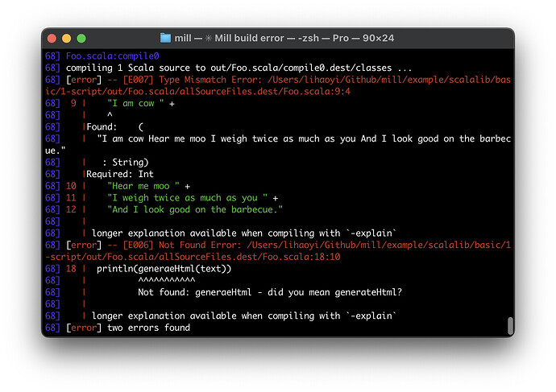This screenshot has width=556, height=392.
Task: Click the 'Found:' label
Action: click(102, 126)
